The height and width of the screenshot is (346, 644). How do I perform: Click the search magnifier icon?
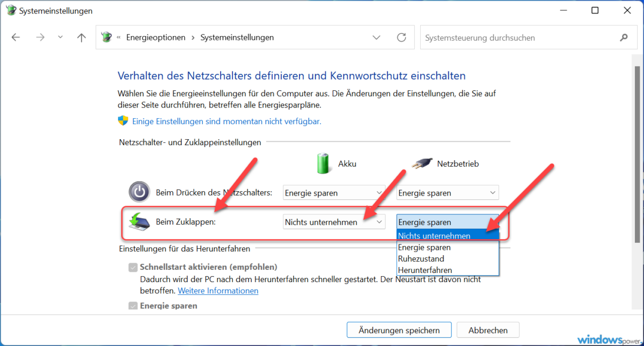pyautogui.click(x=624, y=38)
